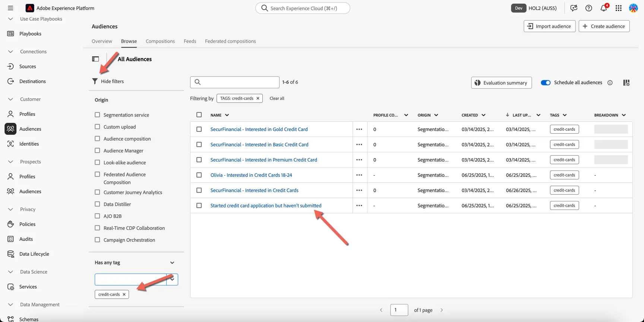Open Started credit card application audience link
This screenshot has height=322, width=644.
click(x=266, y=205)
